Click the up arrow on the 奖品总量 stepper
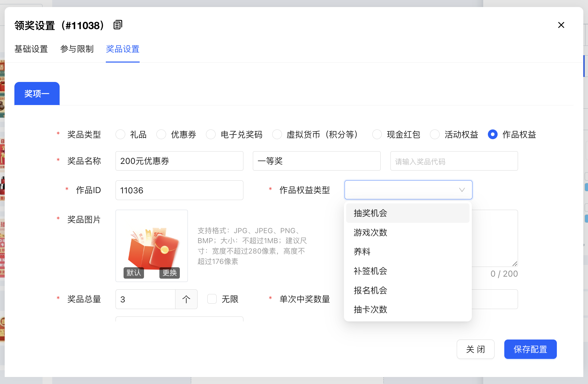This screenshot has height=384, width=588. pyautogui.click(x=186, y=299)
